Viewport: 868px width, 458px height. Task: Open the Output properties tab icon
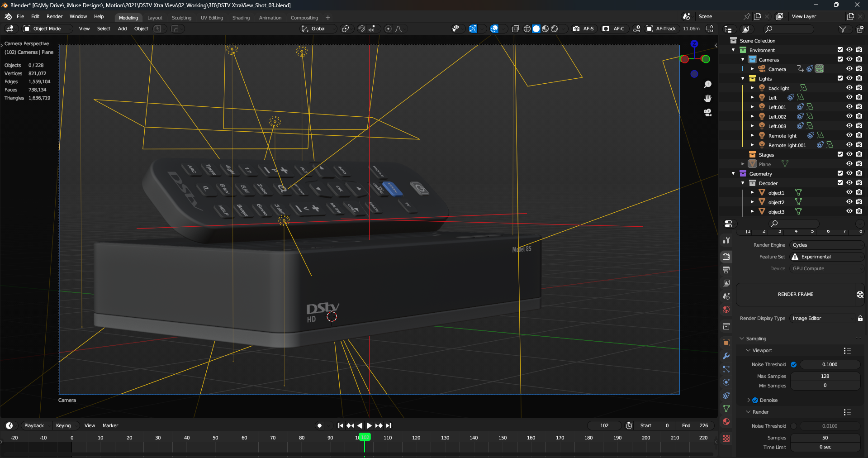pyautogui.click(x=726, y=270)
